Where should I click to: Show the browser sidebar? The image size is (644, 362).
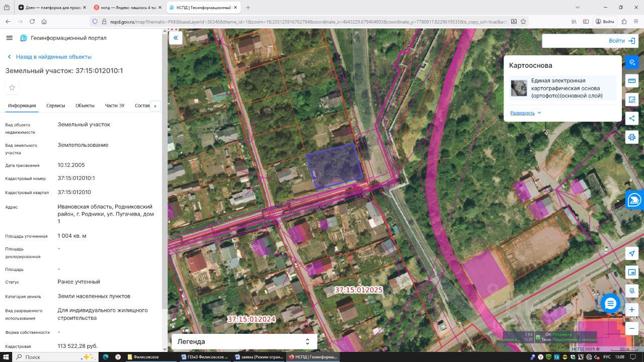[x=586, y=22]
